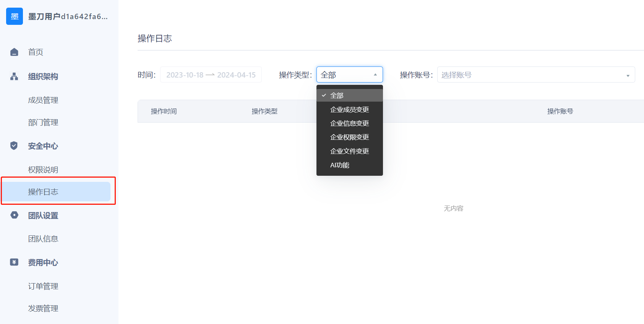
Task: Open 部门管理 page
Action: pos(43,122)
